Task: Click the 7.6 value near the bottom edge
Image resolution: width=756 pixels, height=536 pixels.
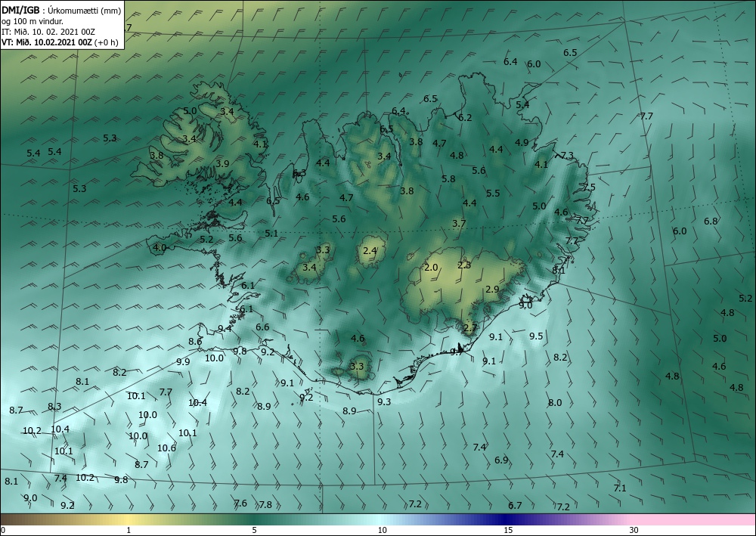Action: [240, 503]
